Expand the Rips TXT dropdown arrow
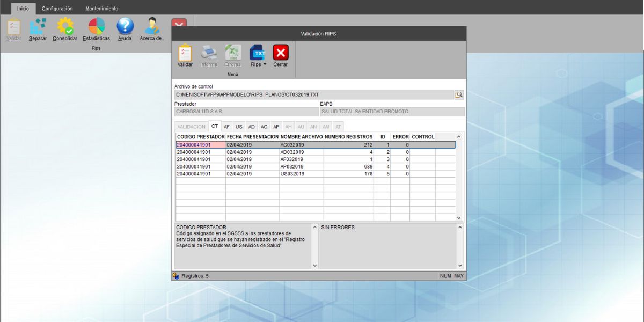The image size is (644, 322). (x=265, y=65)
